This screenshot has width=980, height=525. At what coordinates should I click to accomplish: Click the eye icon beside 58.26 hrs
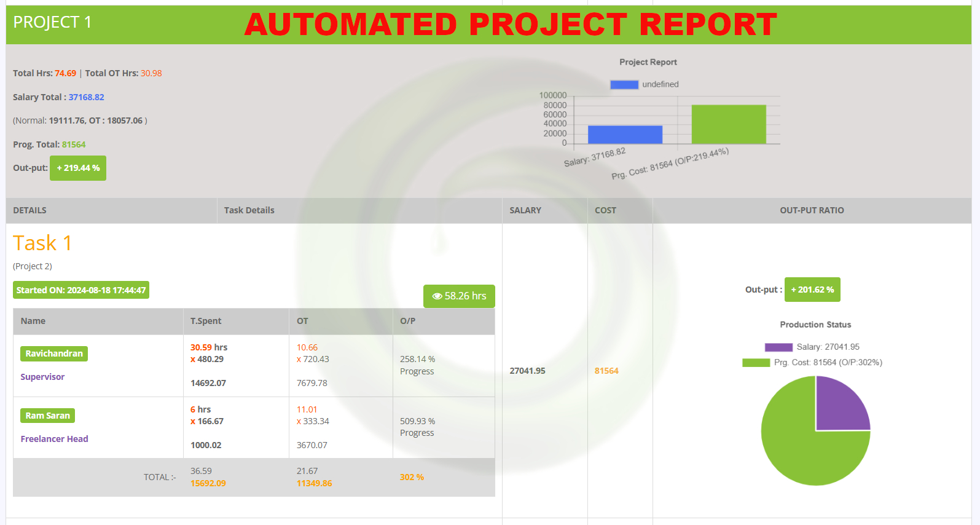coord(437,296)
